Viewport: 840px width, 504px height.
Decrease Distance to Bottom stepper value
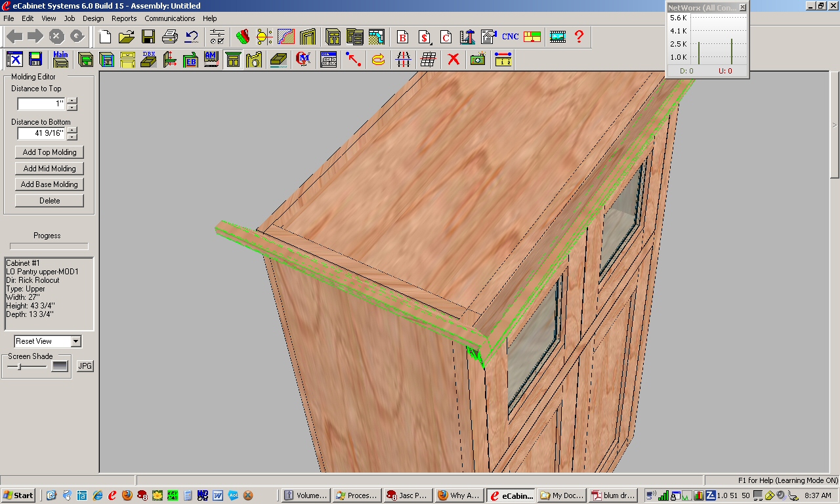coord(72,137)
